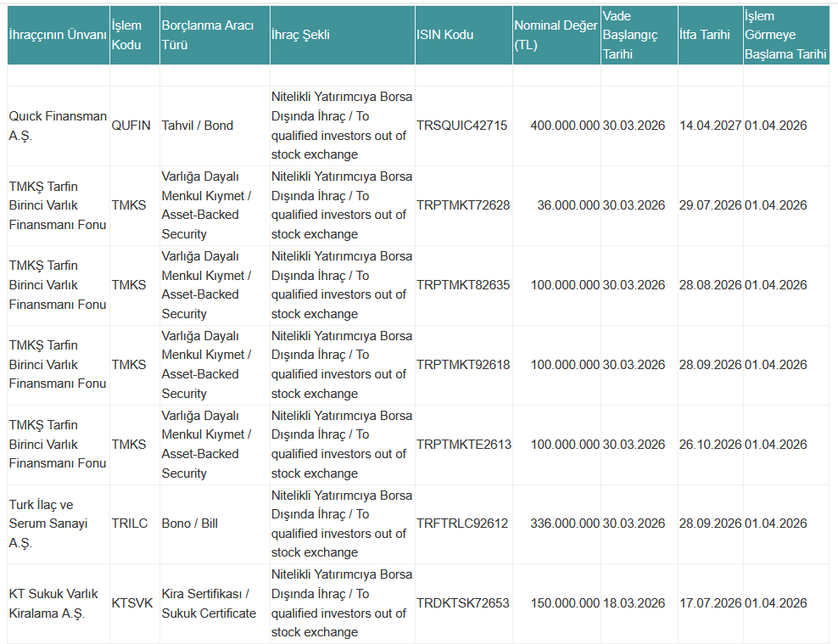Click the Nominal Değer (TL) header
838x644 pixels.
556,35
